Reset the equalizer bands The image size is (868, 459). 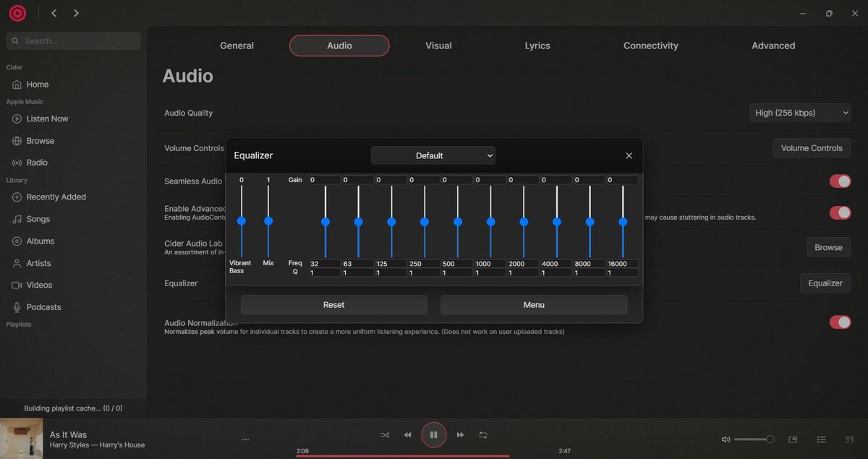(333, 304)
